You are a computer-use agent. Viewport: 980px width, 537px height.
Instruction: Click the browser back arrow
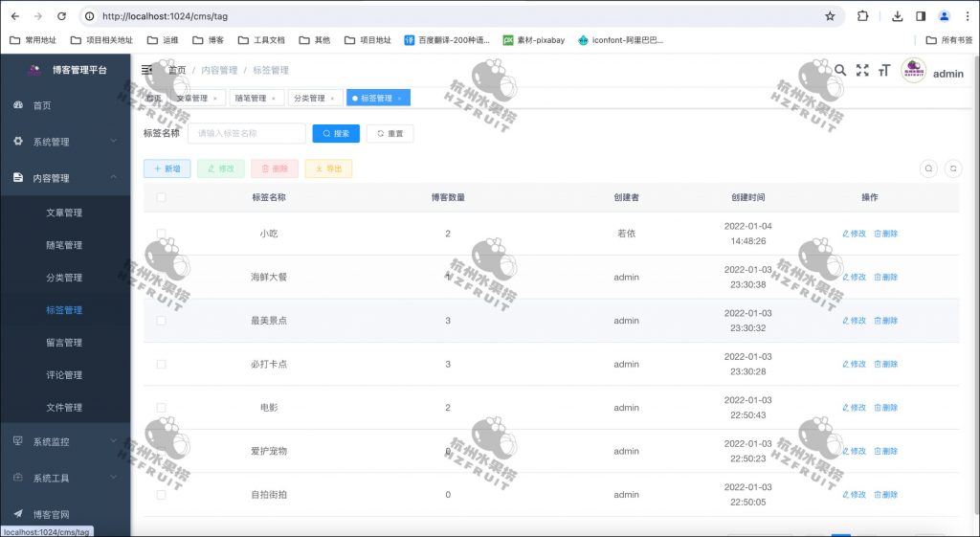15,16
